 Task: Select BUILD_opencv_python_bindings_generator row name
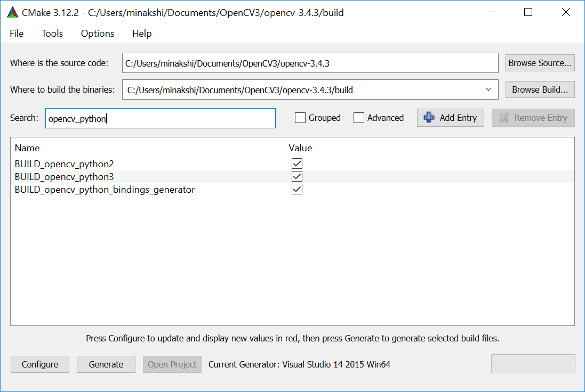pos(105,190)
